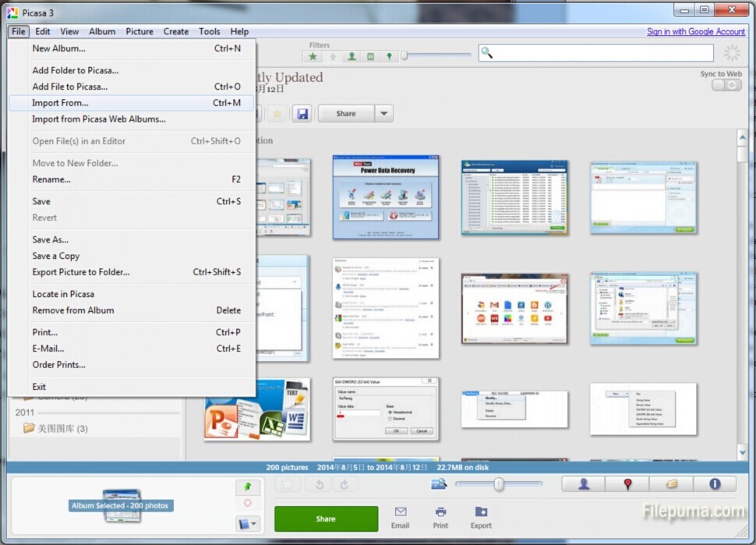The image size is (756, 545).
Task: Filter photos showing faces only
Action: (x=352, y=56)
